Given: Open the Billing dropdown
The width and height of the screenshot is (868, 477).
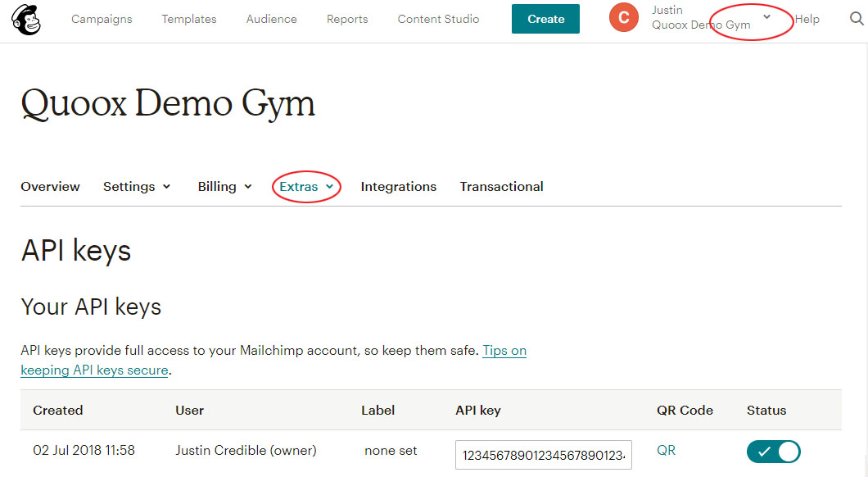Looking at the screenshot, I should coord(224,187).
